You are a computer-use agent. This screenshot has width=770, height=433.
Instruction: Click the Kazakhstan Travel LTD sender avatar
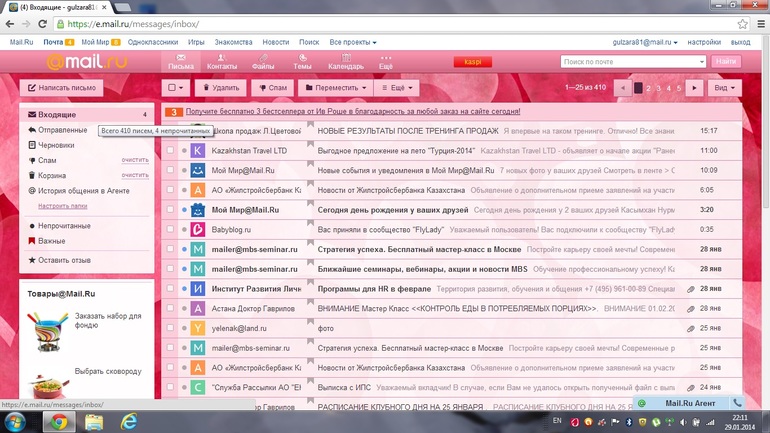(x=198, y=151)
